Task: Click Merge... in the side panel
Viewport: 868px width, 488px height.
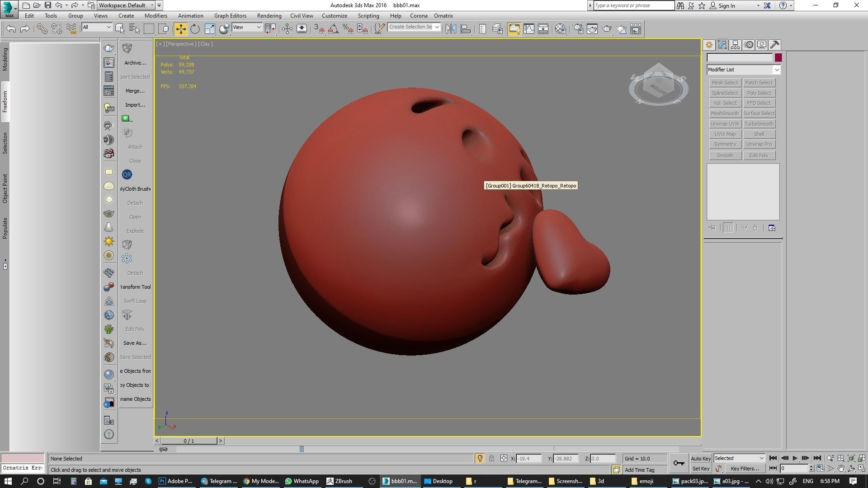Action: coord(135,91)
